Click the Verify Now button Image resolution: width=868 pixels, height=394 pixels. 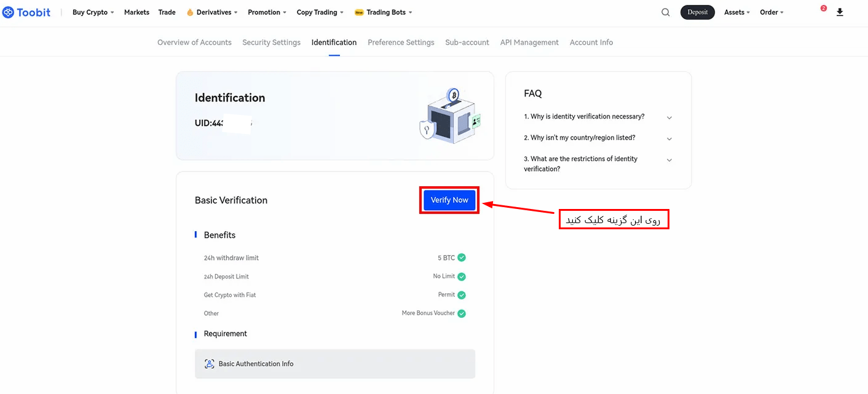point(449,200)
